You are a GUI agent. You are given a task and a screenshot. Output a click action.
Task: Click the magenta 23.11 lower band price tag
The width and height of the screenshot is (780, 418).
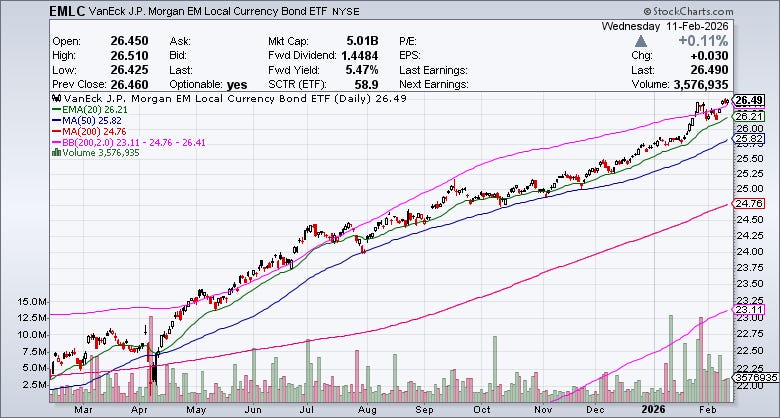[749, 309]
